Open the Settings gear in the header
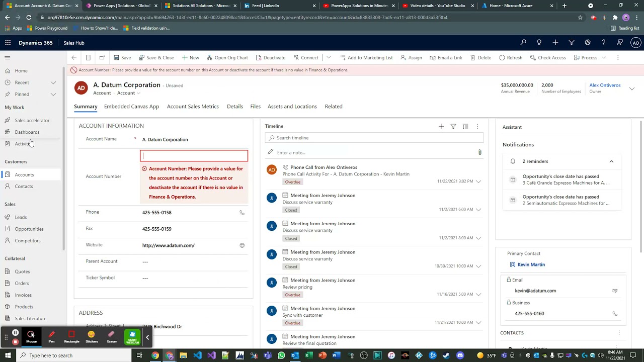The height and width of the screenshot is (362, 644). click(x=588, y=43)
